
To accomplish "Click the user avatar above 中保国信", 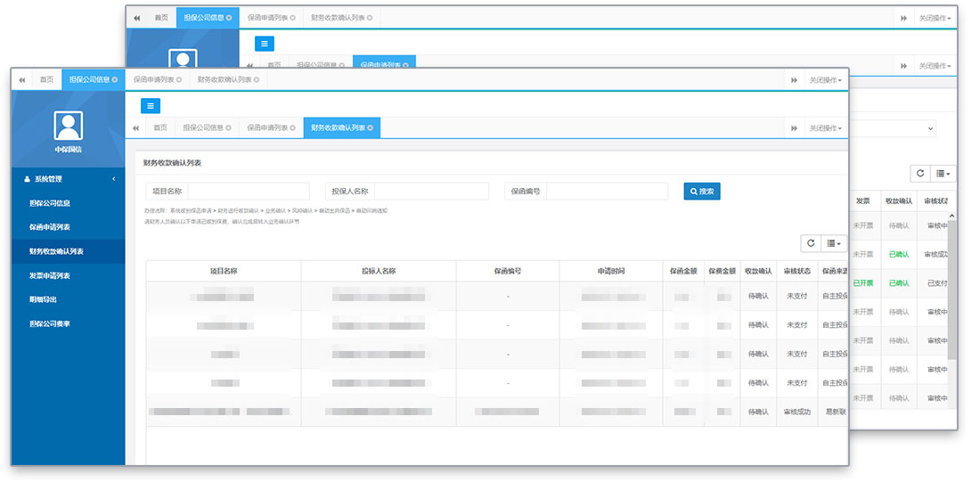I will click(68, 125).
